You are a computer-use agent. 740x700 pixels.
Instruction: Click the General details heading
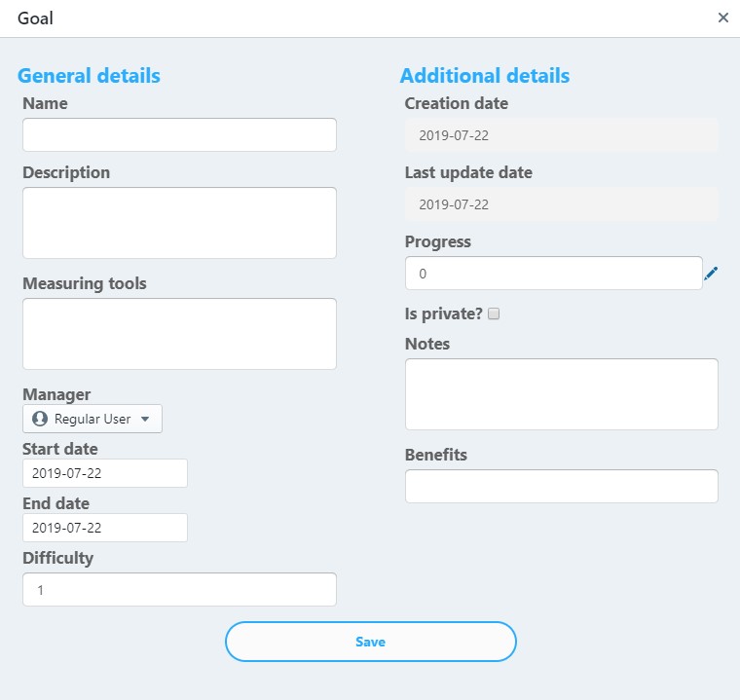[89, 76]
